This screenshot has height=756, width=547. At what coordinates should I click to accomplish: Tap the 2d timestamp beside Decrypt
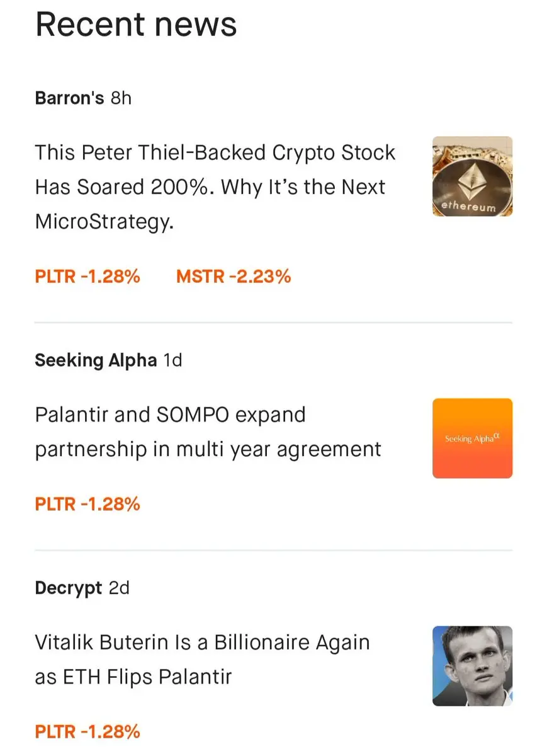(119, 588)
